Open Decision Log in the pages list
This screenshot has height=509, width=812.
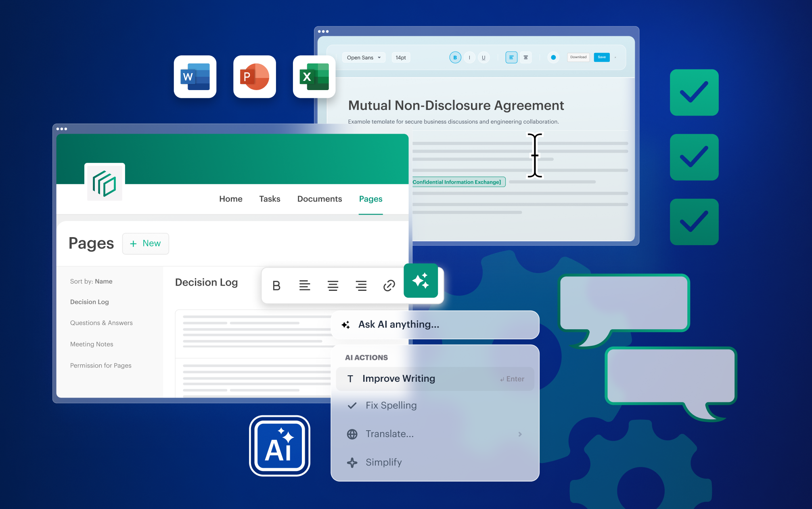tap(90, 302)
